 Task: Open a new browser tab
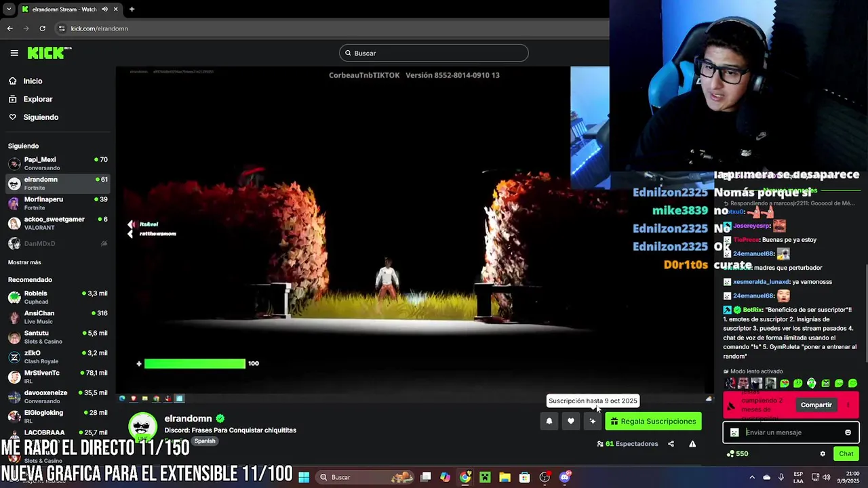click(x=132, y=9)
